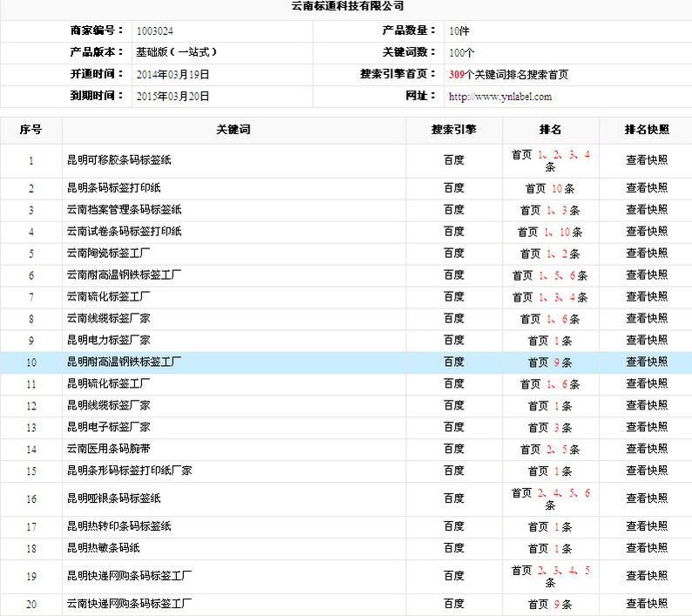The width and height of the screenshot is (692, 616).
Task: Open snapshot for 昆明条形码标签打印纸厂家
Action: pyautogui.click(x=647, y=470)
